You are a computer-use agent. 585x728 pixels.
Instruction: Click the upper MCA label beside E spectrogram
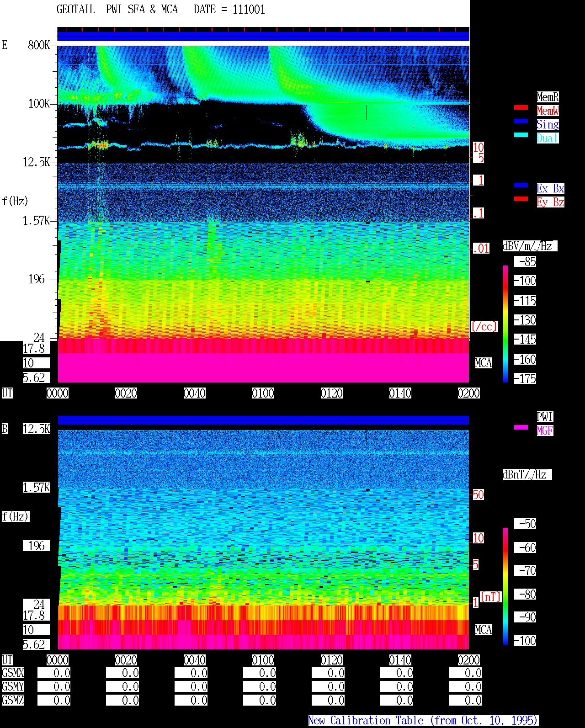[484, 363]
